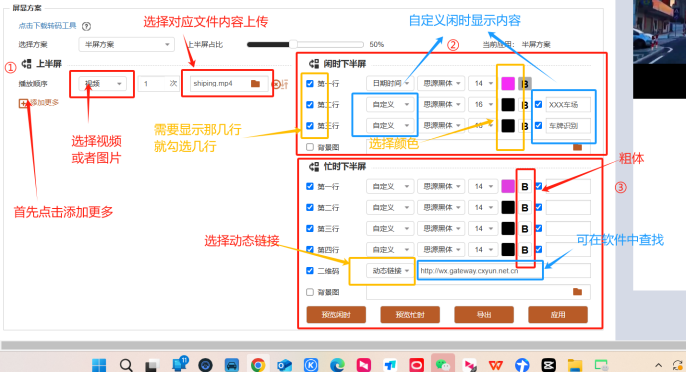Viewport: 686px width, 373px height.
Task: Toggle bold B for 闲时 第三行
Action: click(x=525, y=126)
